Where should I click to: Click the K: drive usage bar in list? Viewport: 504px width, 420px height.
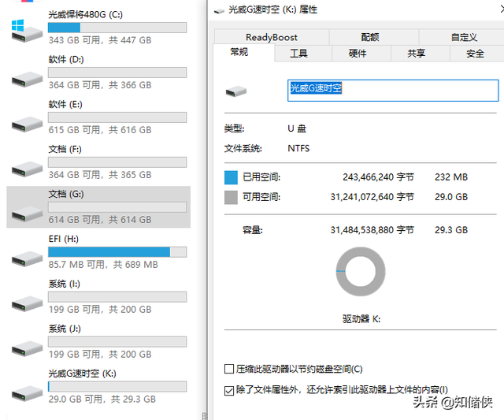tap(117, 387)
